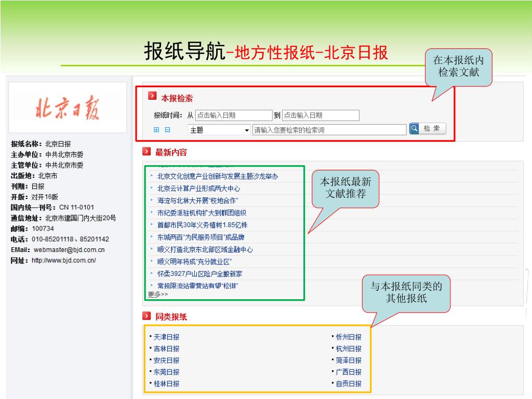Open article 市纪委派驻机构扩大到群团组织
532x399 pixels.
point(202,213)
